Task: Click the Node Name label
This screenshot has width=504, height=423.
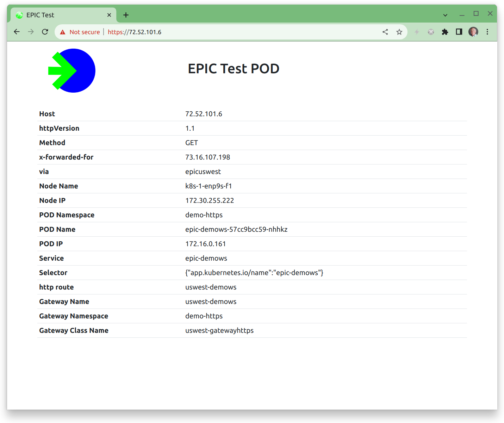Action: tap(58, 186)
